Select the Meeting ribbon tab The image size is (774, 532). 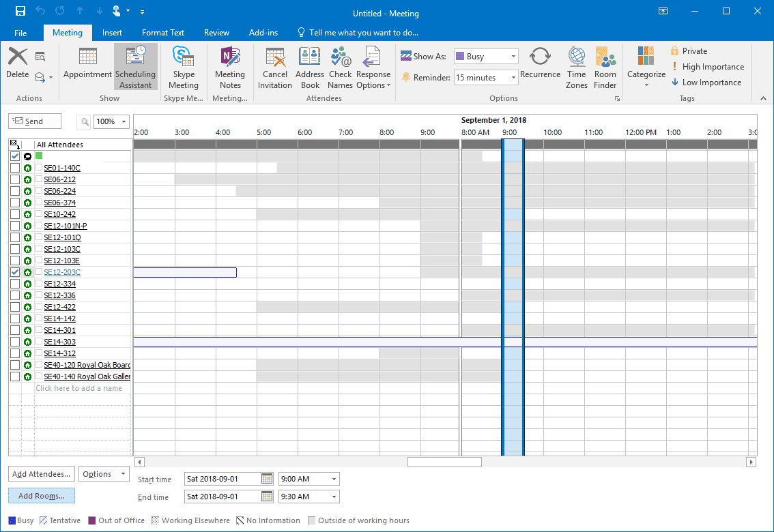pos(68,33)
